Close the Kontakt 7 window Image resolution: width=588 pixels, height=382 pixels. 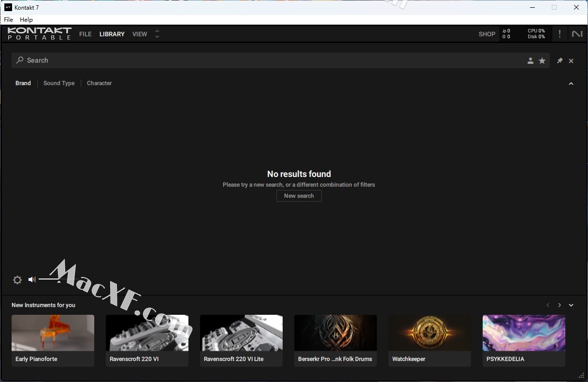[576, 7]
